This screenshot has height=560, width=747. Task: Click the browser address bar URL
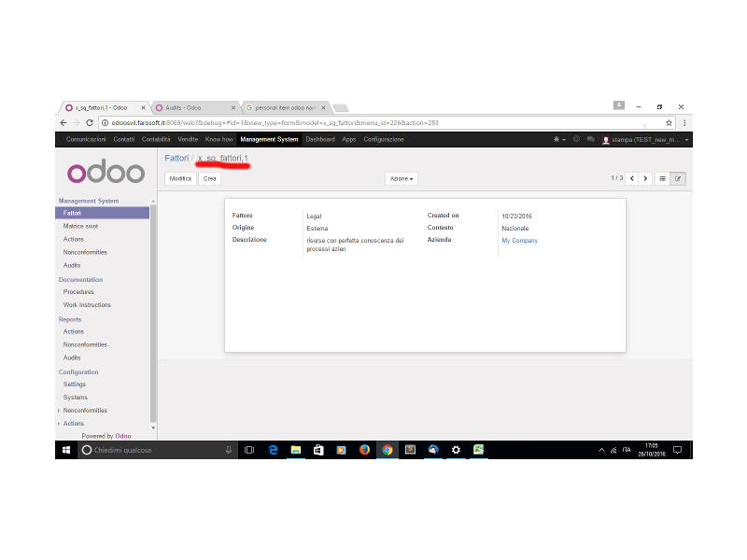pos(275,123)
